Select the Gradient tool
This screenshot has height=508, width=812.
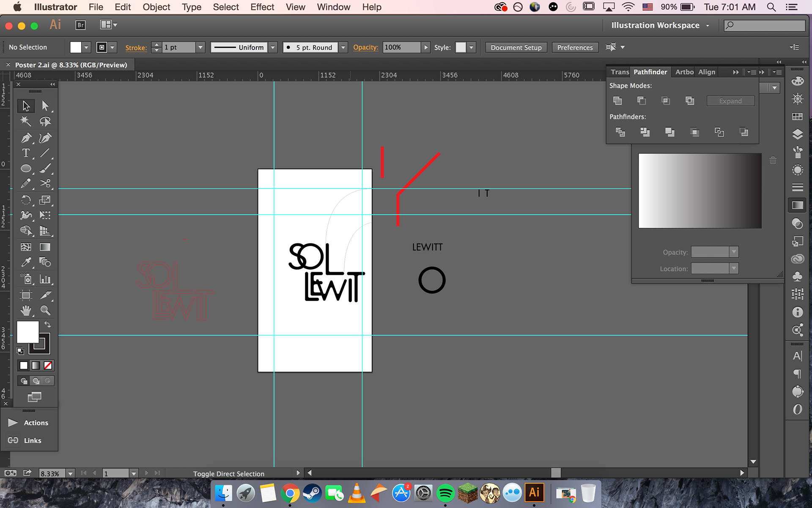click(x=45, y=247)
